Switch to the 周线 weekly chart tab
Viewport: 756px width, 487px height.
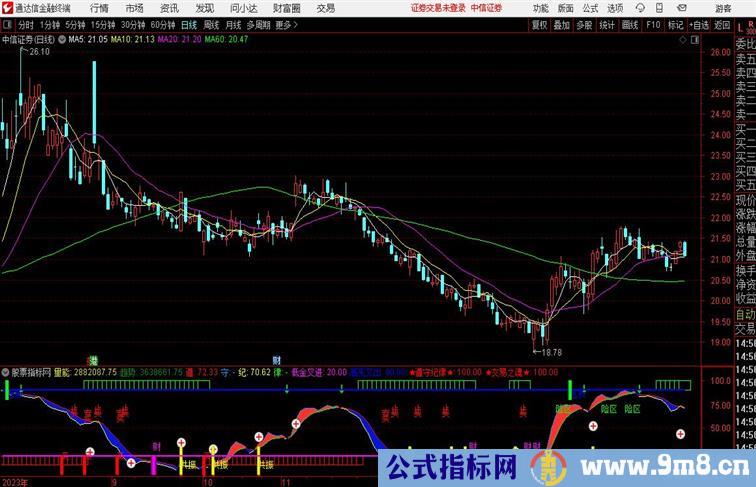pyautogui.click(x=212, y=24)
